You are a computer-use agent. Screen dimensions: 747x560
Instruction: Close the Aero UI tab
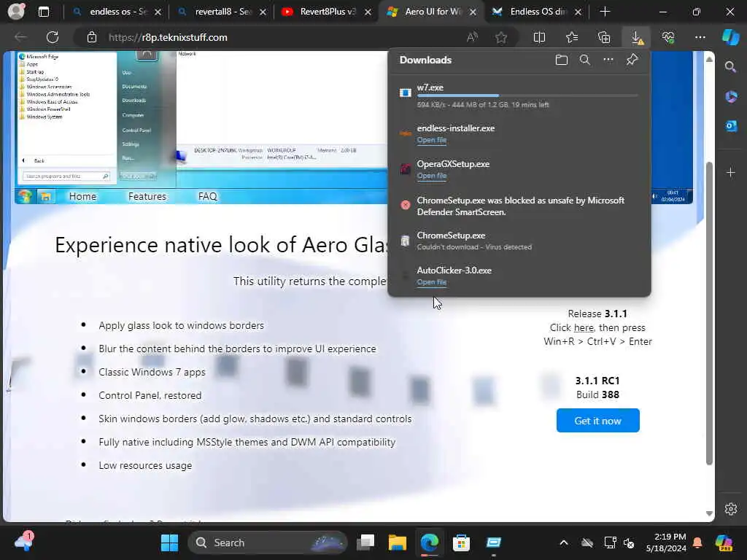[473, 12]
